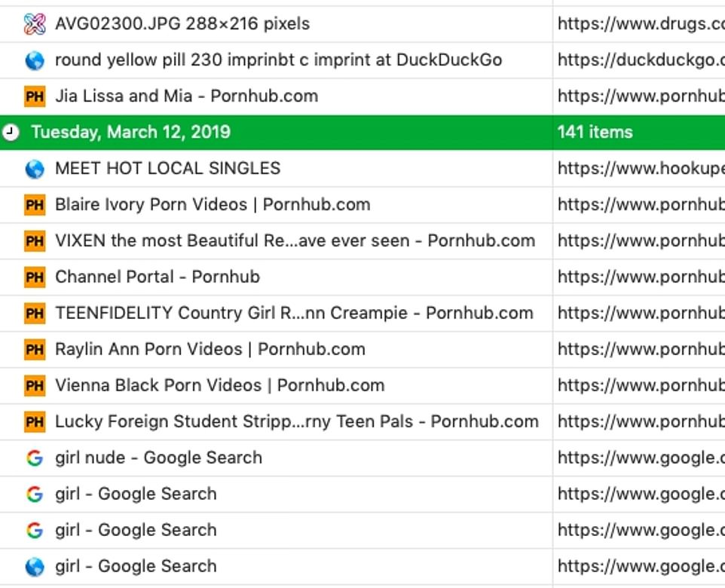The height and width of the screenshot is (588, 725).
Task: Select the round yellow pill DuckDuckGo history entry
Action: [362, 60]
